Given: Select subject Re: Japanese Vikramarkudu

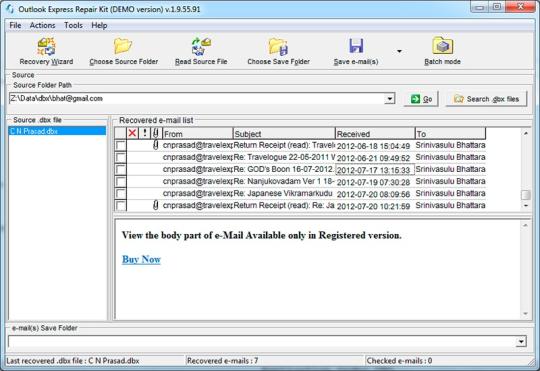Looking at the screenshot, I should tap(284, 194).
